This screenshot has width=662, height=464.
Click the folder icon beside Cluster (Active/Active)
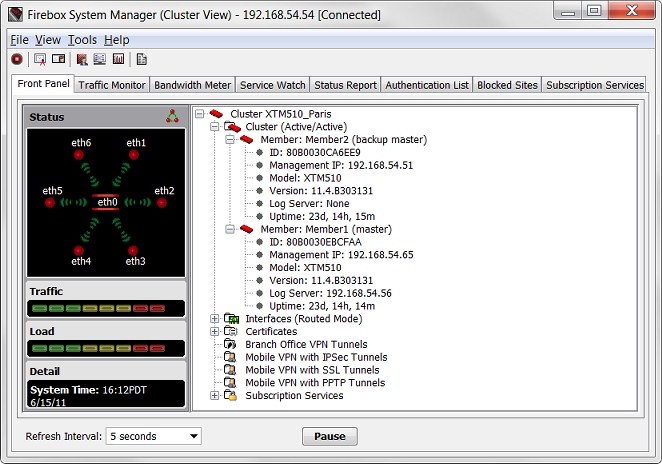pos(232,127)
